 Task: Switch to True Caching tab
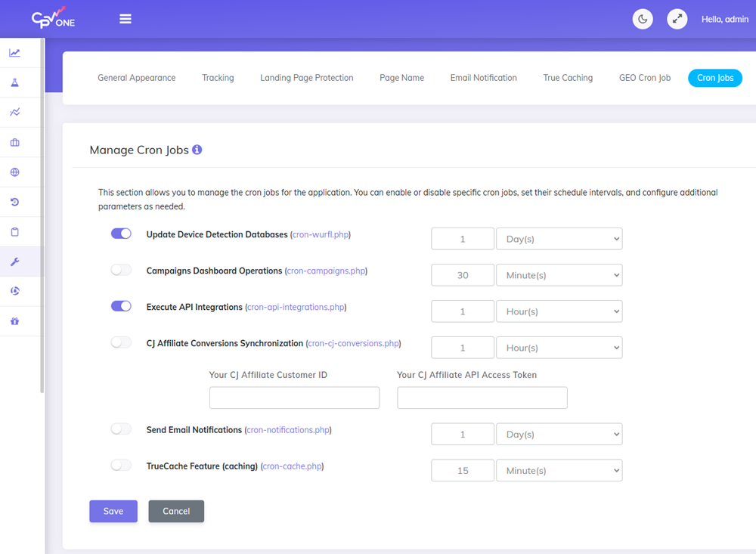[568, 78]
